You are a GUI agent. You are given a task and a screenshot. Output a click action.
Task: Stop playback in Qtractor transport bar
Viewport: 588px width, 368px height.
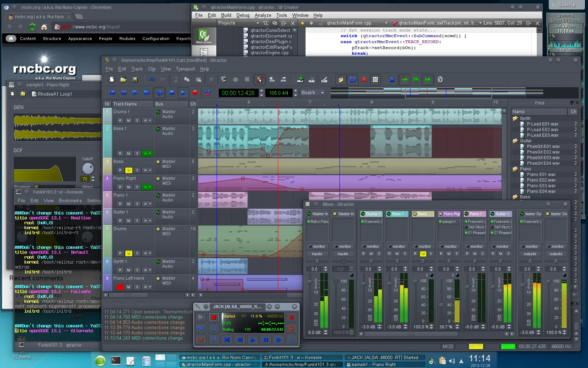171,93
